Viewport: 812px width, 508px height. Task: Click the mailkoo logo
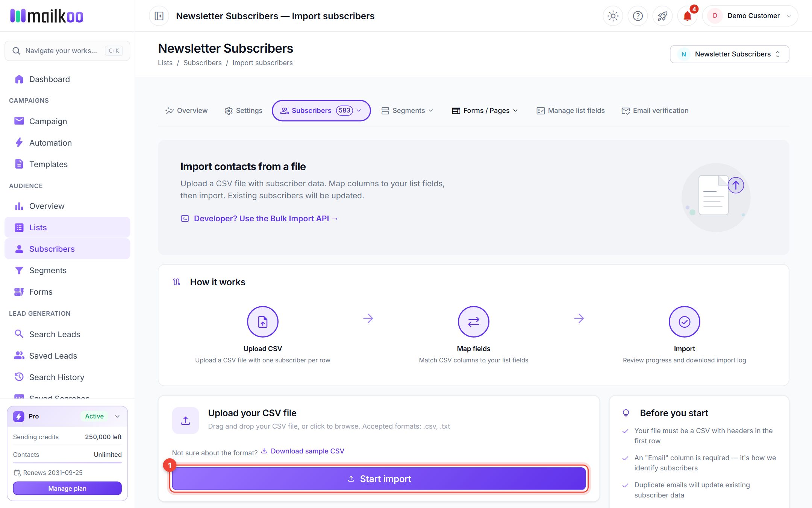pyautogui.click(x=47, y=16)
